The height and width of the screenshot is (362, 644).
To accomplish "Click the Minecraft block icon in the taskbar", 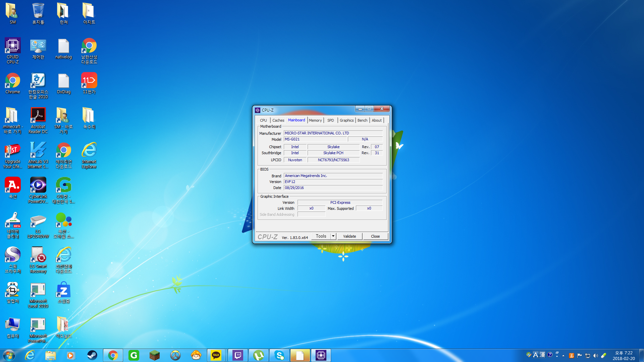I will point(155,355).
